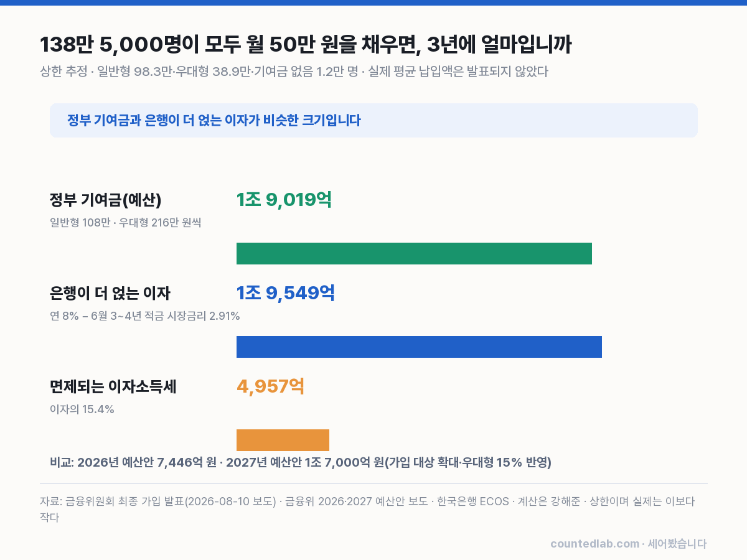The image size is (747, 560).
Task: Click the green value '1조 9,019억'
Action: [284, 200]
